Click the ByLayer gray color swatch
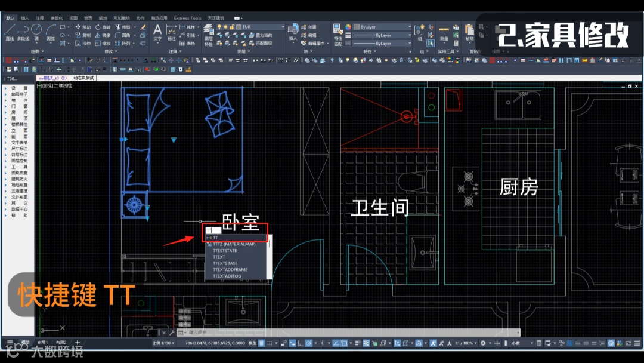Screen dimensions: 644x363 click(x=357, y=27)
